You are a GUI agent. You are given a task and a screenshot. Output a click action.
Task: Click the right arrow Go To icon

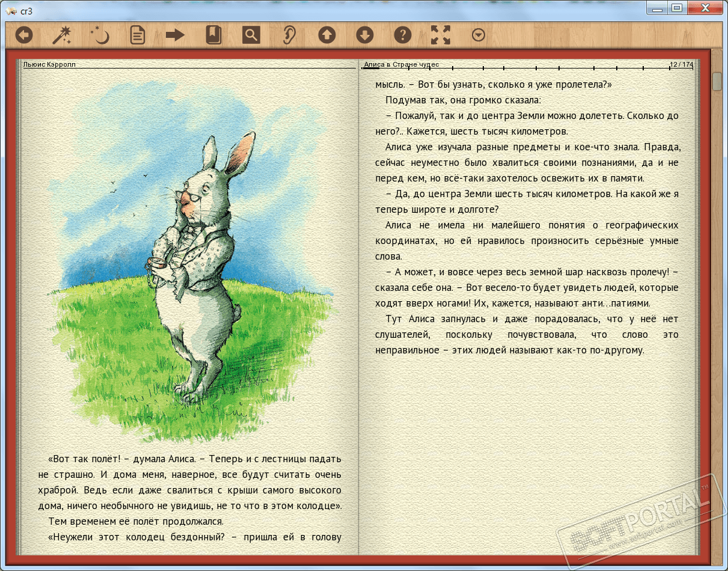(175, 35)
